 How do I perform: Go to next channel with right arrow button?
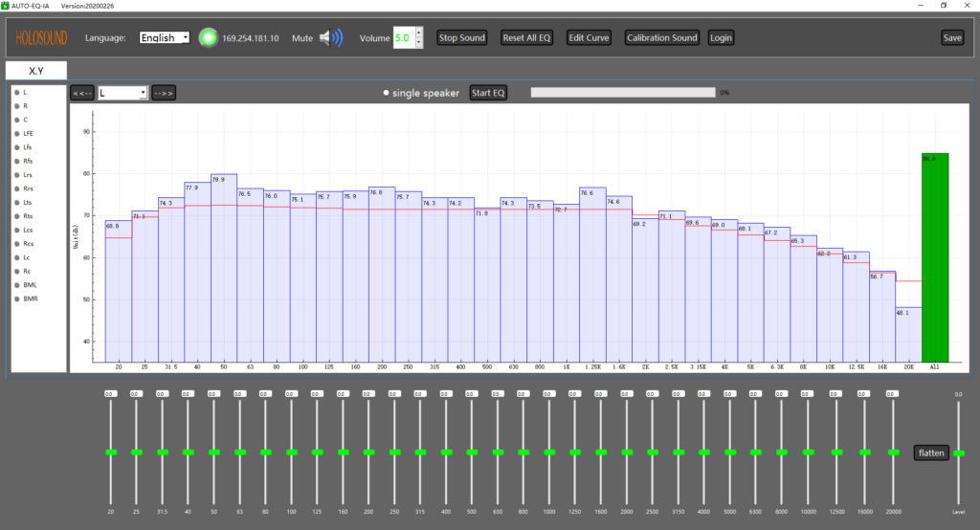tap(164, 93)
